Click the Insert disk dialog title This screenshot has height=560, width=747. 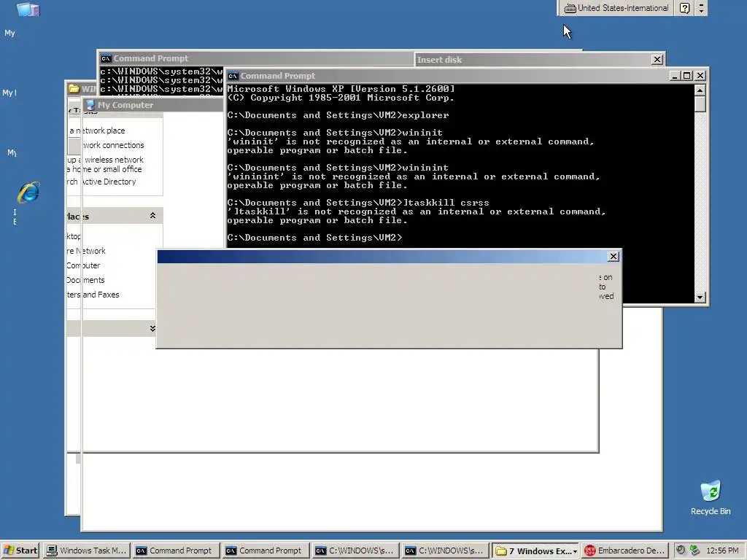pos(439,60)
